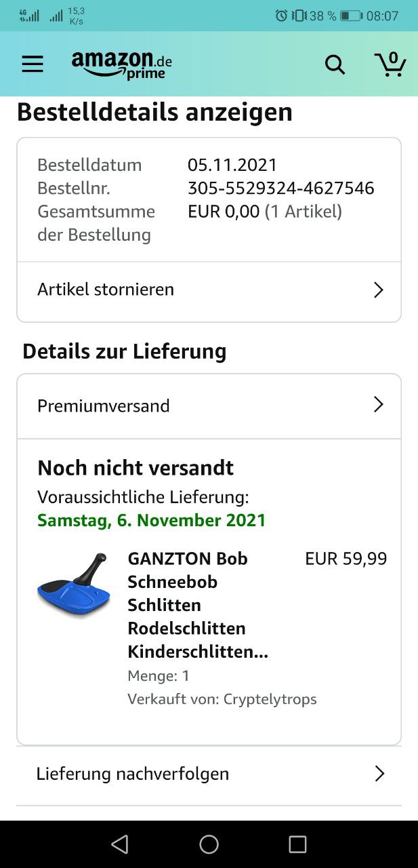This screenshot has height=868, width=418.
Task: Select the order number 305-5529324-4627546
Action: (x=281, y=188)
